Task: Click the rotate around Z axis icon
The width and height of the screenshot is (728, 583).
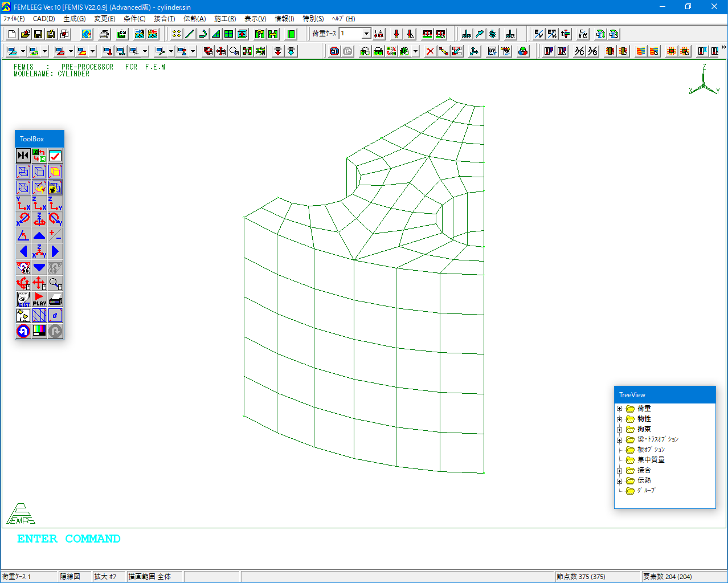Action: [39, 219]
